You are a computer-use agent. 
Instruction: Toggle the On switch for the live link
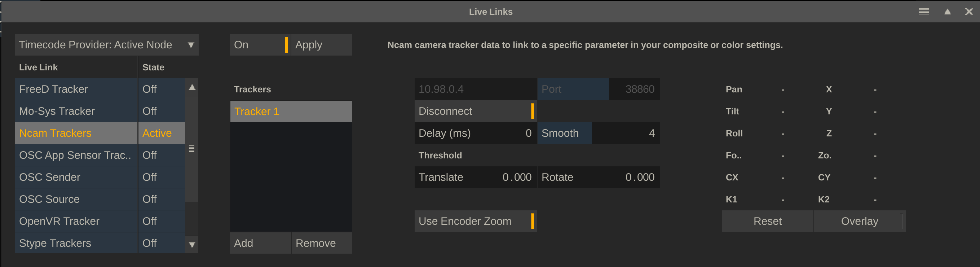260,45
